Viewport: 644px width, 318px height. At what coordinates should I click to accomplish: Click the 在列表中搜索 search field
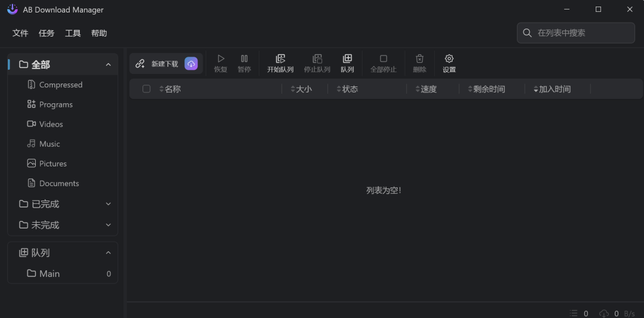(x=576, y=33)
